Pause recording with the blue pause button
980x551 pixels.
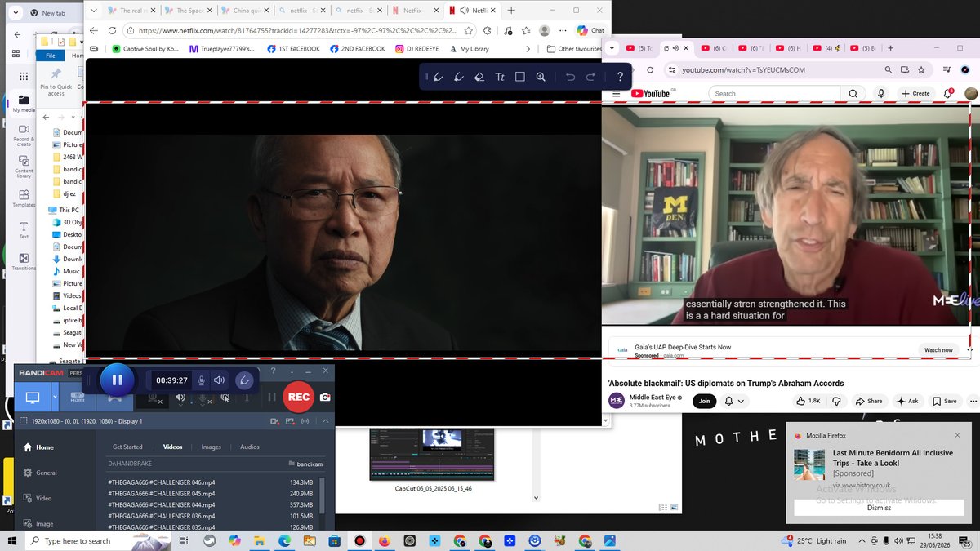[x=117, y=380]
